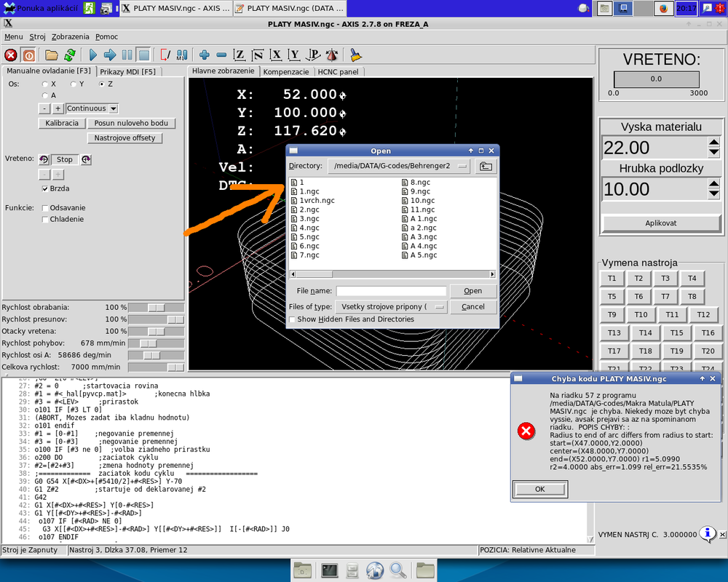The image size is (728, 582).
Task: Switch to perspective view with P icon
Action: pyautogui.click(x=313, y=55)
